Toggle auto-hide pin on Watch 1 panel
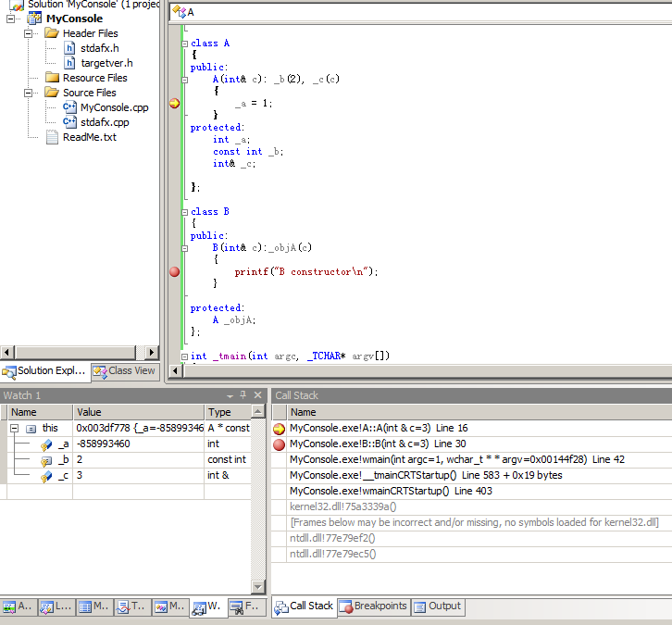Viewport: 672px width, 625px height. tap(243, 395)
